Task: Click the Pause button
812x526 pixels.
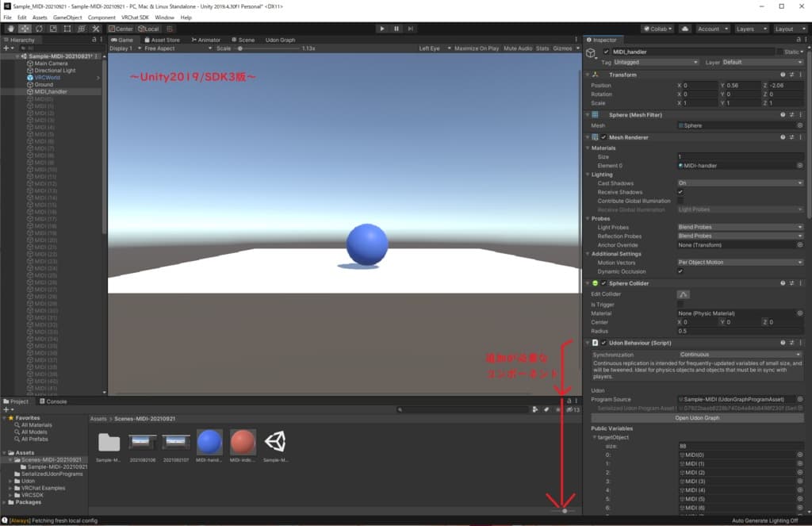Action: tap(396, 29)
